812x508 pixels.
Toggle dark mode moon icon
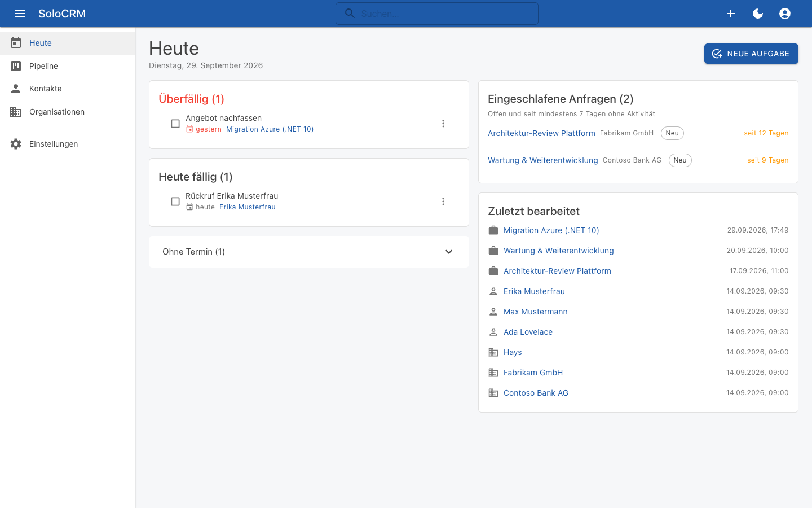point(758,14)
